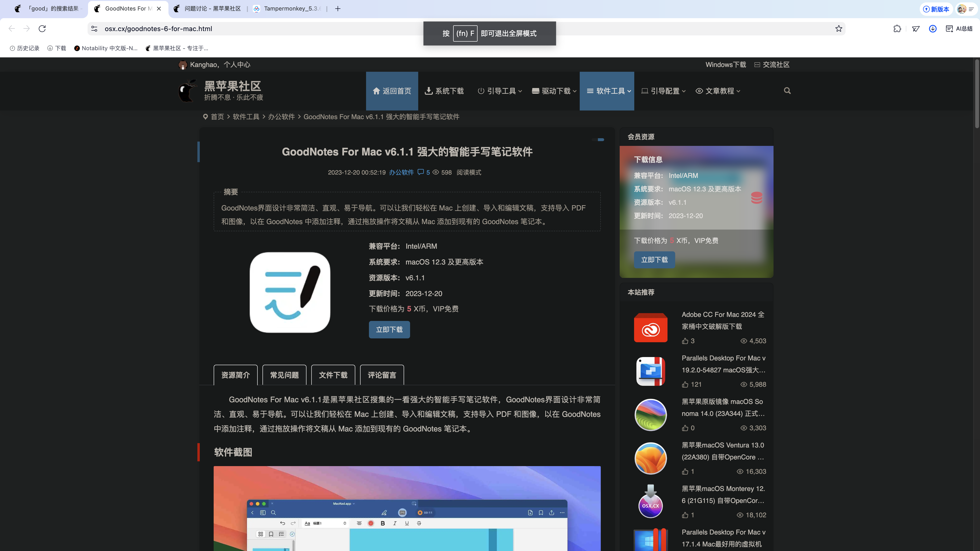This screenshot has width=980, height=551.
Task: Like the Adobe CC article thumbs-up
Action: tap(685, 341)
